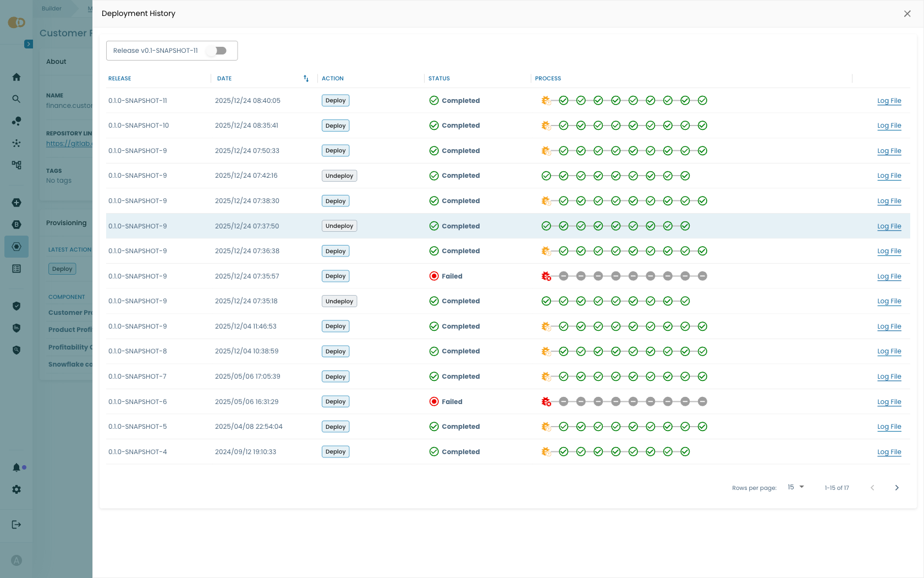
Task: Open shield check icon in sidebar
Action: point(16,306)
